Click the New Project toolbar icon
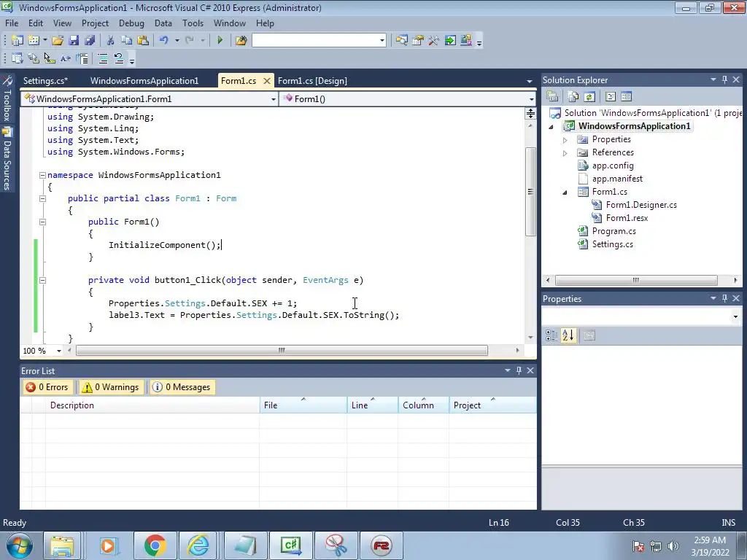747x560 pixels. [x=18, y=41]
